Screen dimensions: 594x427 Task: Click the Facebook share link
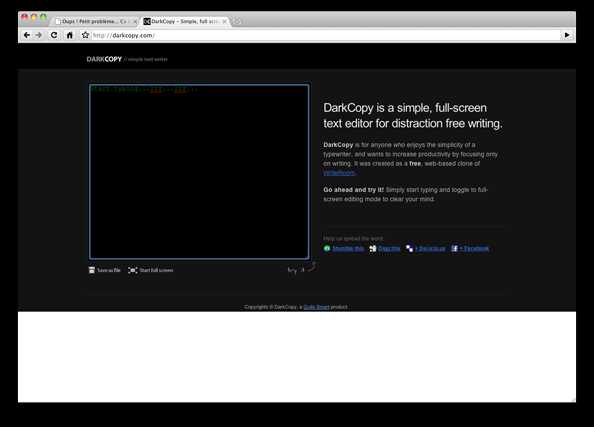474,249
